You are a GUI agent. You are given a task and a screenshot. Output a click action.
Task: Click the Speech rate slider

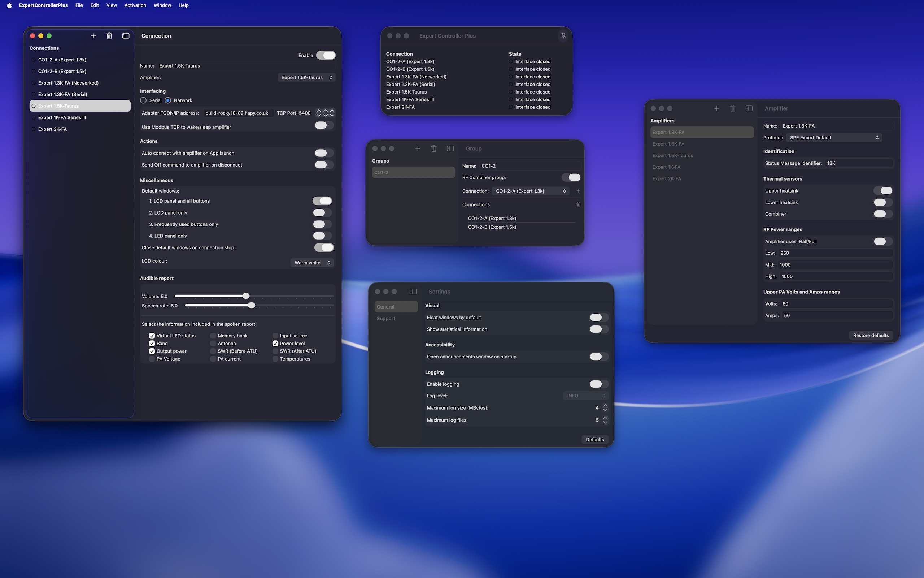point(259,306)
